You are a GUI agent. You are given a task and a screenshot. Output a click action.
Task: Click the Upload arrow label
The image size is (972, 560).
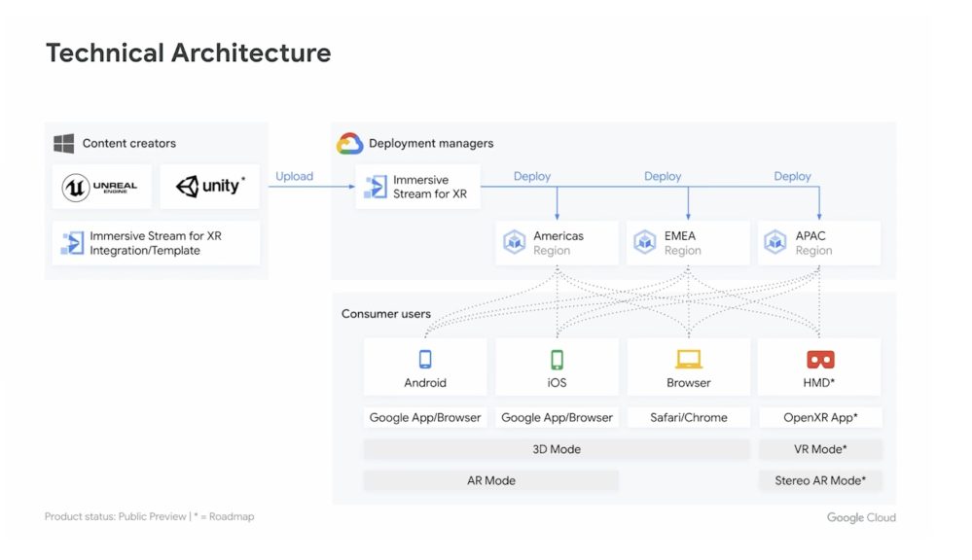[294, 176]
